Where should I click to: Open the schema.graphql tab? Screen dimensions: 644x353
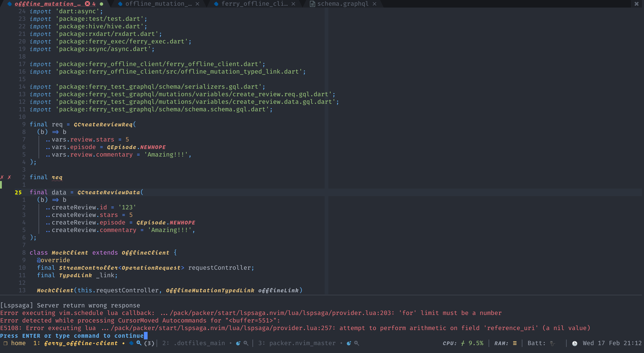tap(343, 4)
